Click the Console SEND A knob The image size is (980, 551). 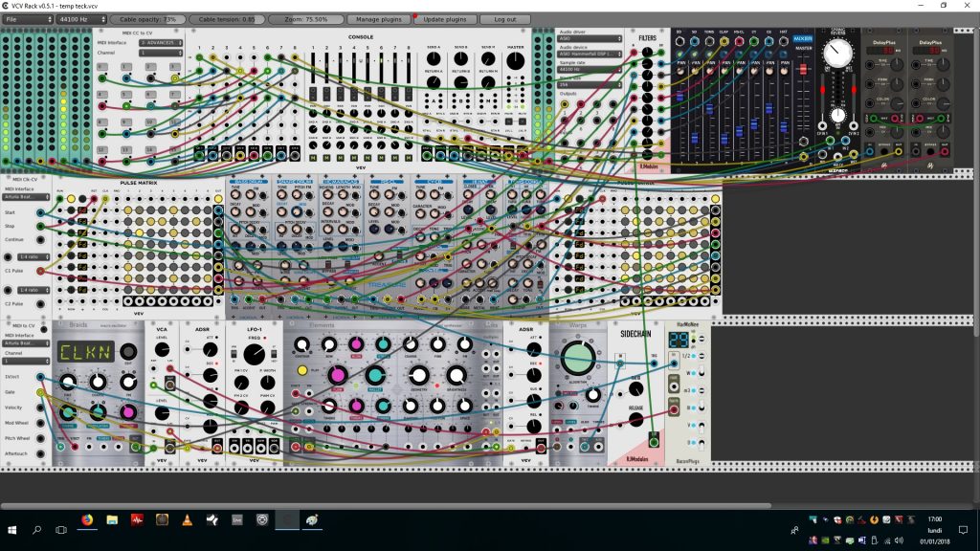(434, 58)
